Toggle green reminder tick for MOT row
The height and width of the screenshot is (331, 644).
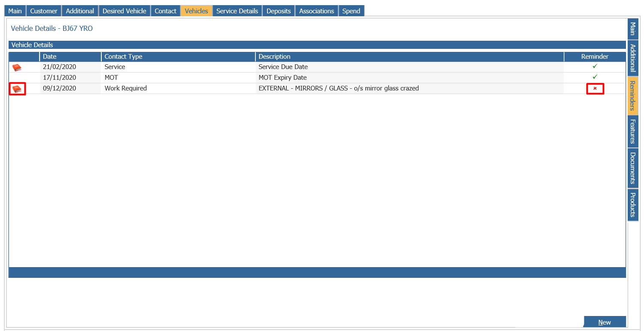click(595, 77)
